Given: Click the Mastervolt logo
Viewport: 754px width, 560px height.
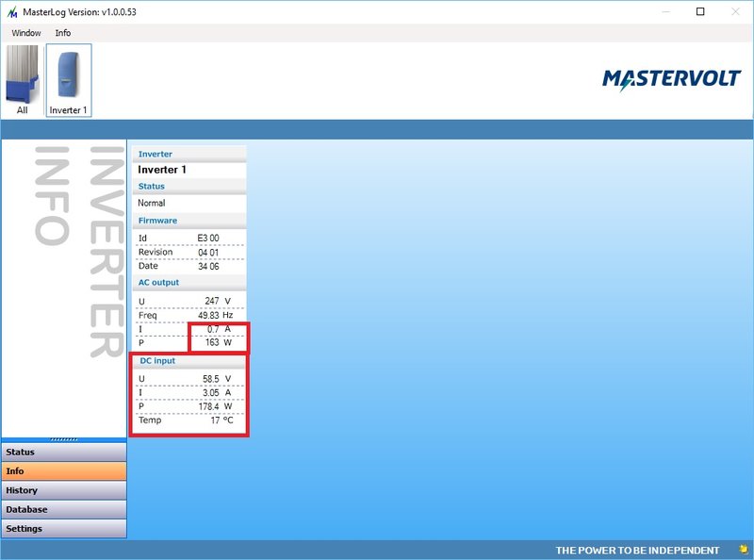Looking at the screenshot, I should (x=671, y=80).
